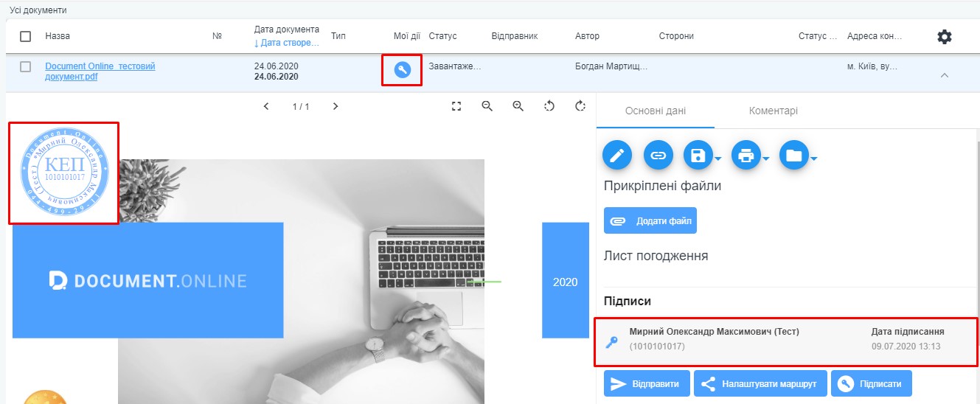Click the Богдан Мартиц… author cell
This screenshot has width=980, height=404.
pos(611,66)
